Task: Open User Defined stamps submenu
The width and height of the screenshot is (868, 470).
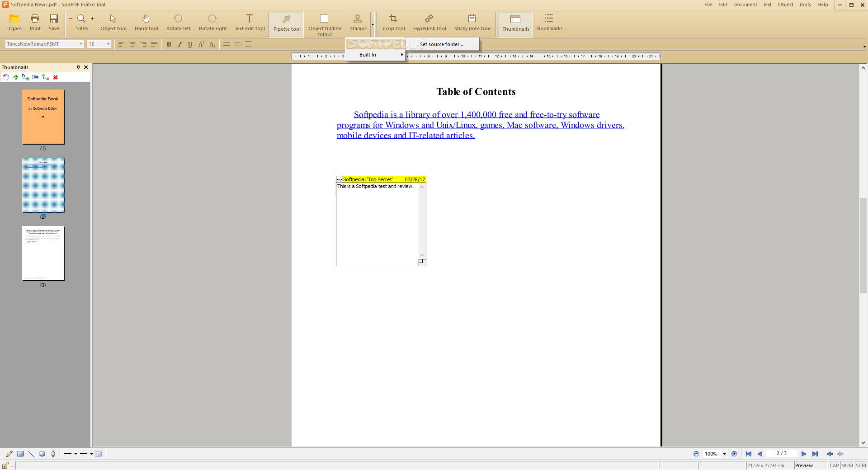Action: 375,44
